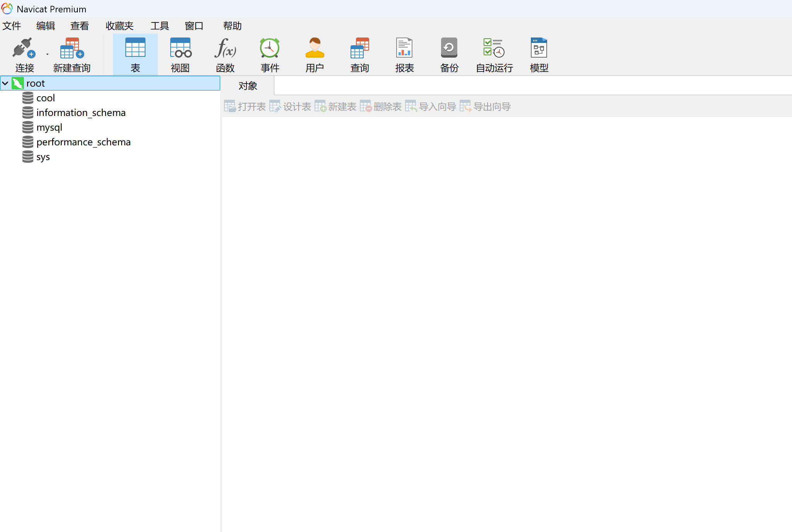
Task: Click the 新建表 button
Action: point(335,106)
